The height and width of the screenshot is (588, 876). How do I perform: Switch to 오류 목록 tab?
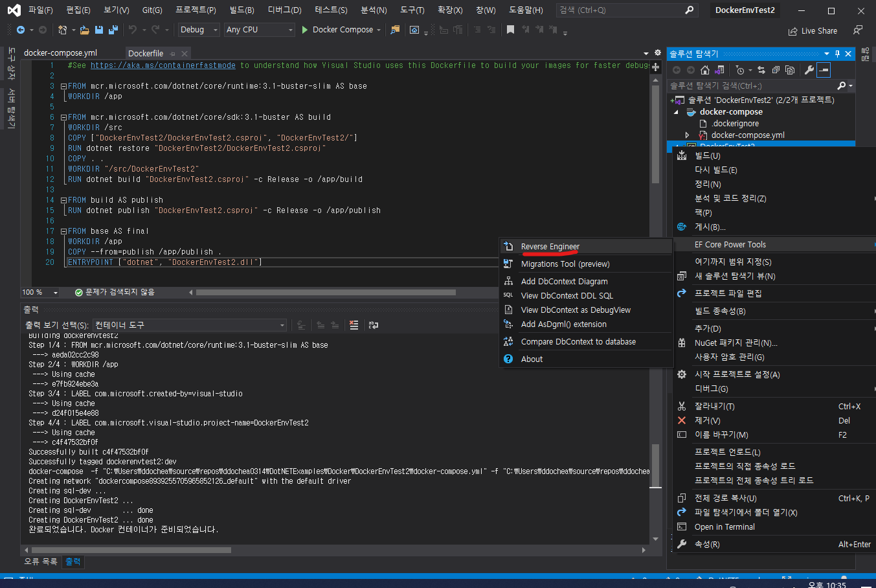41,561
